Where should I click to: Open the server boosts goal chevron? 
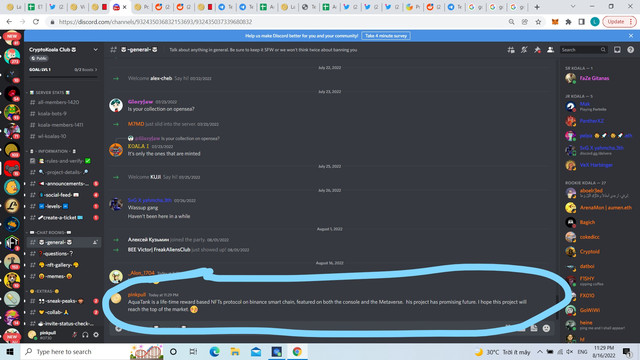tap(96, 70)
